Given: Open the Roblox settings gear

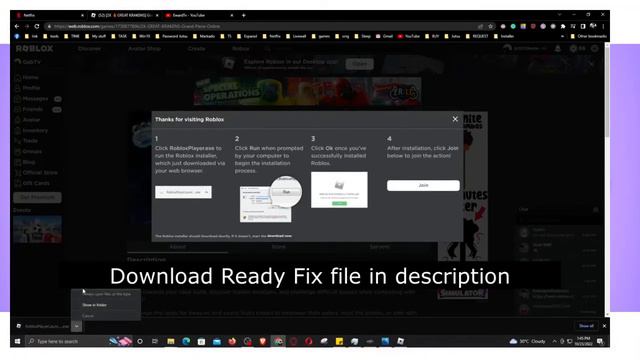Looking at the screenshot, I should (x=595, y=49).
